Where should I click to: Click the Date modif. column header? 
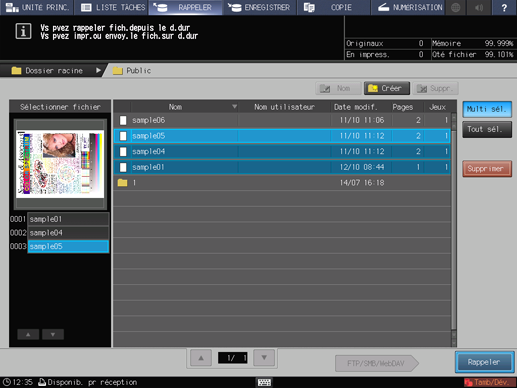[355, 107]
